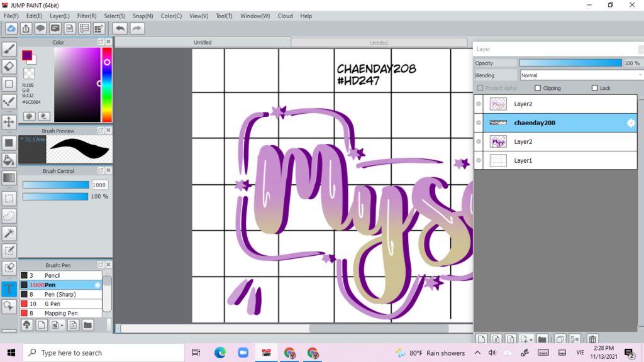This screenshot has width=644, height=362.
Task: Select the Fill rectangle tool
Action: point(9,143)
